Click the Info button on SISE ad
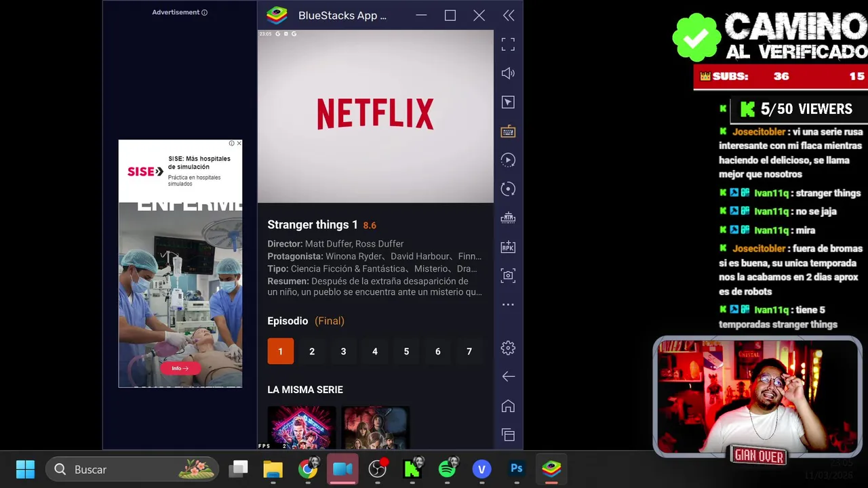 (x=180, y=368)
